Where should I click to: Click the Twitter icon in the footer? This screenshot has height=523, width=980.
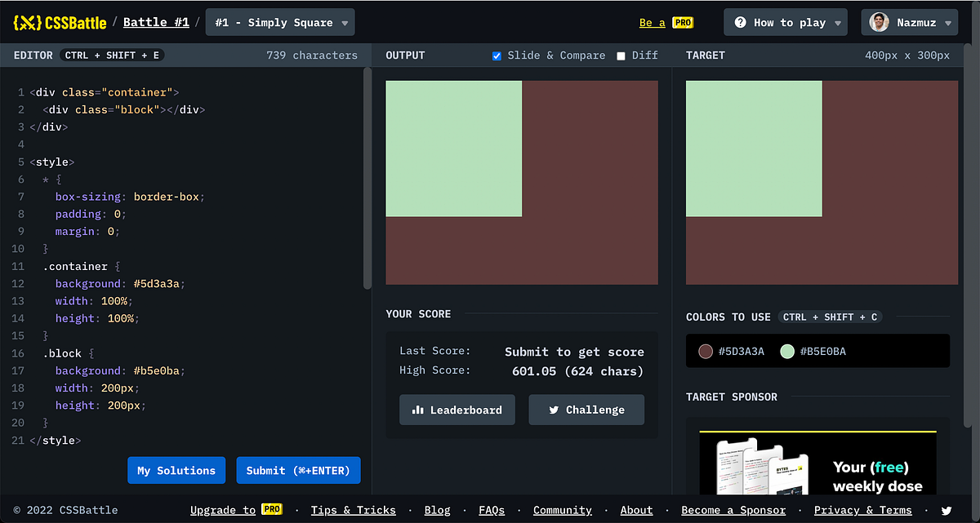click(x=947, y=509)
